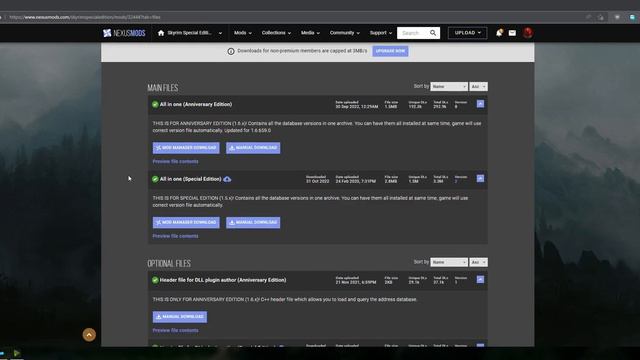Open the Collections menu
This screenshot has height=360, width=640.
(276, 33)
